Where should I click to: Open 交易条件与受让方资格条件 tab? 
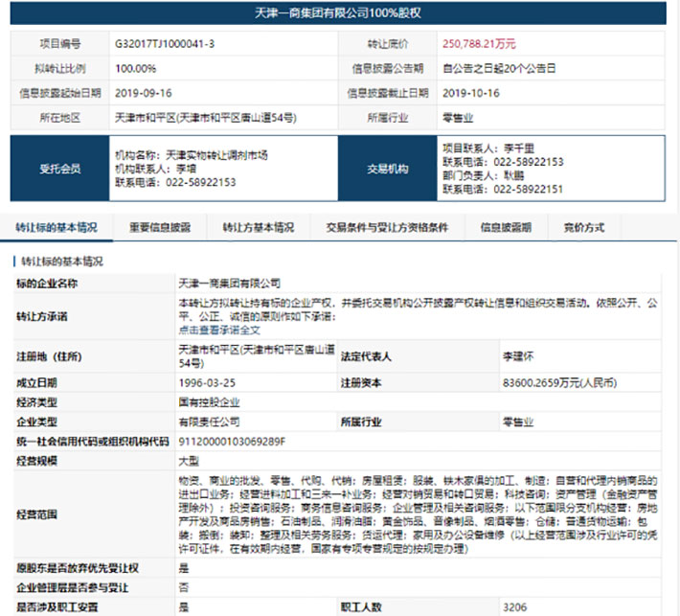tap(387, 227)
